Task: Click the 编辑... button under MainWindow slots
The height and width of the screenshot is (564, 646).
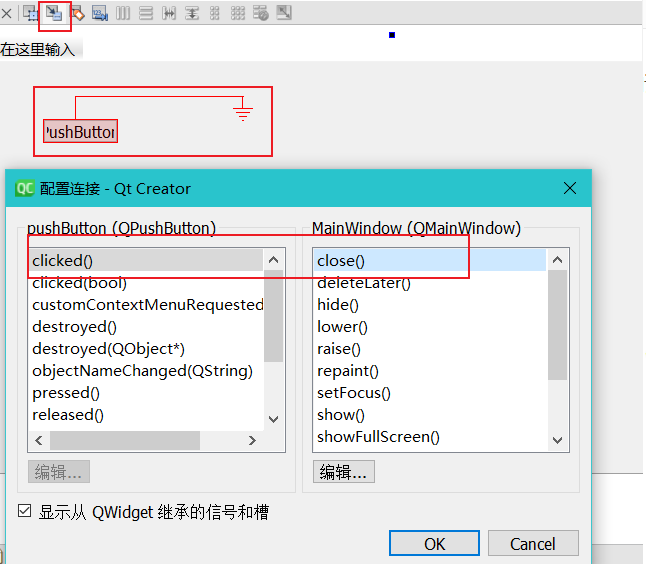Action: (x=343, y=472)
